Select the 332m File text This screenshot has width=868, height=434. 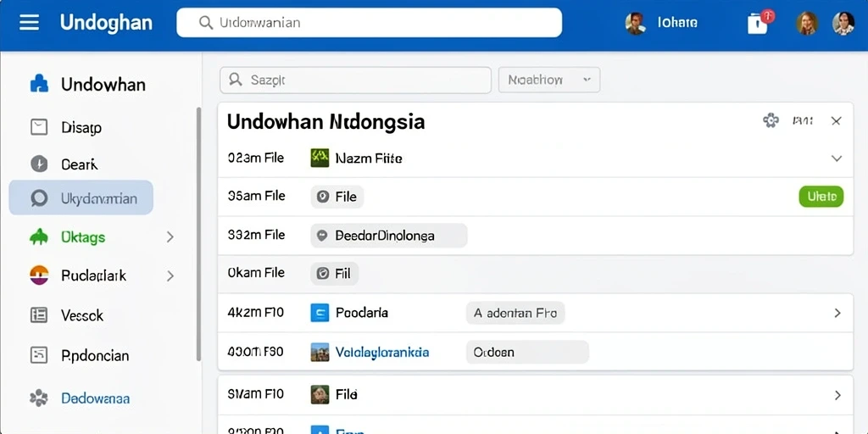point(256,235)
